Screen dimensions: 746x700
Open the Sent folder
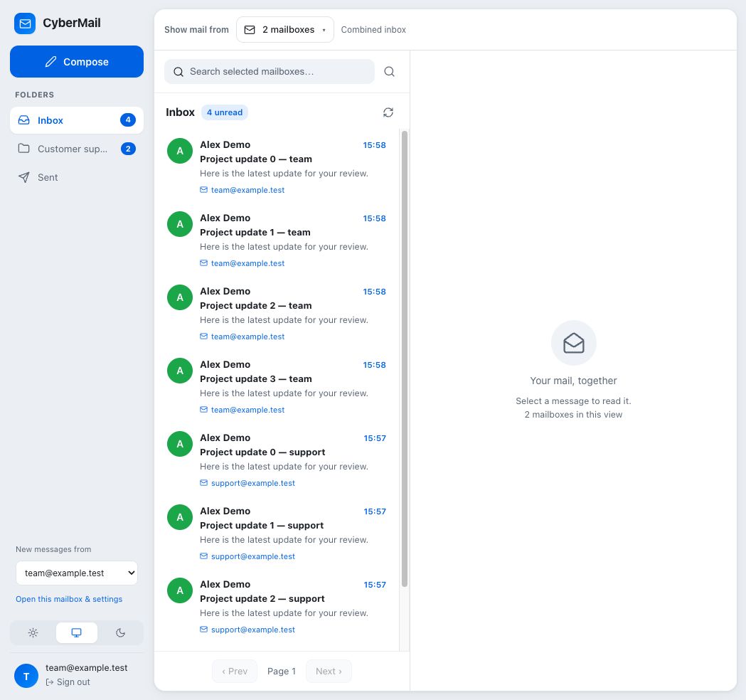pyautogui.click(x=77, y=178)
